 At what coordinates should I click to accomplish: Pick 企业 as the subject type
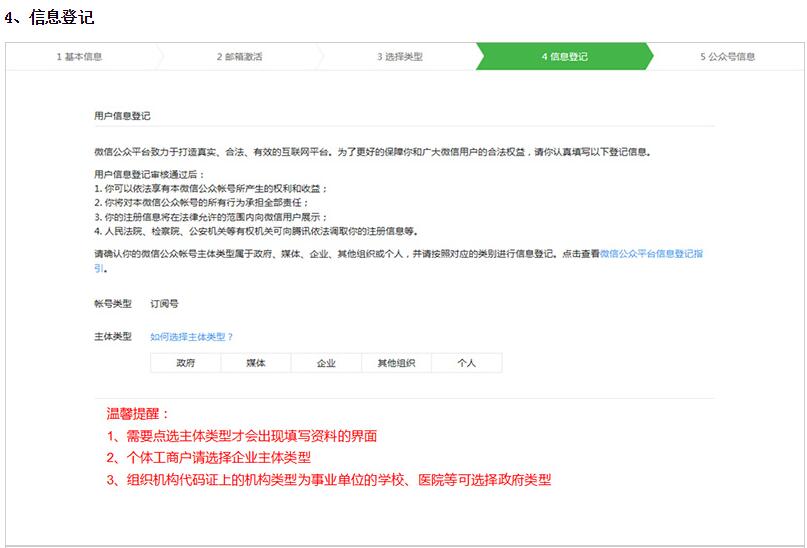point(326,363)
